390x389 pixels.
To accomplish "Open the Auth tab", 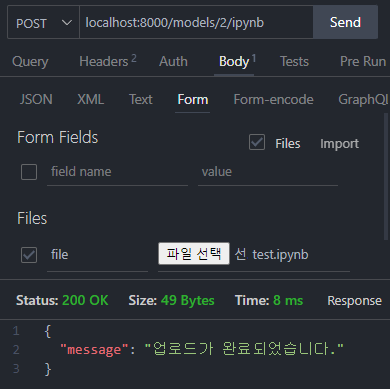I will click(173, 61).
